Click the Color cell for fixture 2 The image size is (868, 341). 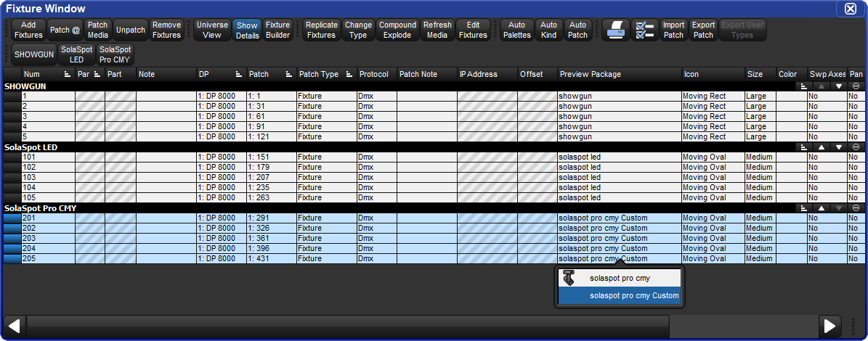coord(791,106)
